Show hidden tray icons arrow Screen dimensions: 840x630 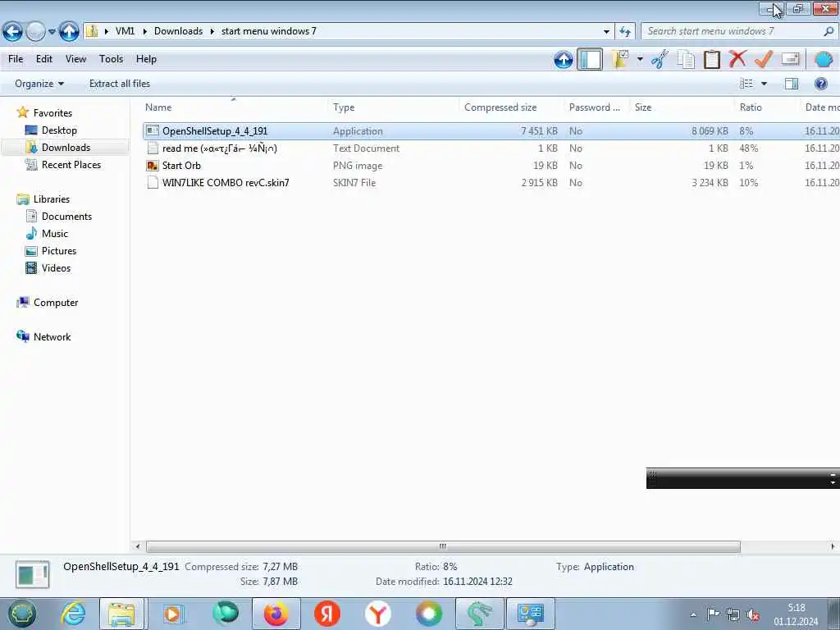[x=693, y=615]
